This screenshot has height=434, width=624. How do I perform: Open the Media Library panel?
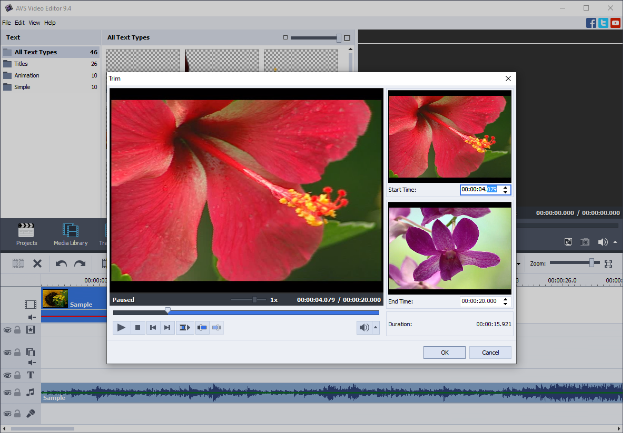[x=71, y=233]
